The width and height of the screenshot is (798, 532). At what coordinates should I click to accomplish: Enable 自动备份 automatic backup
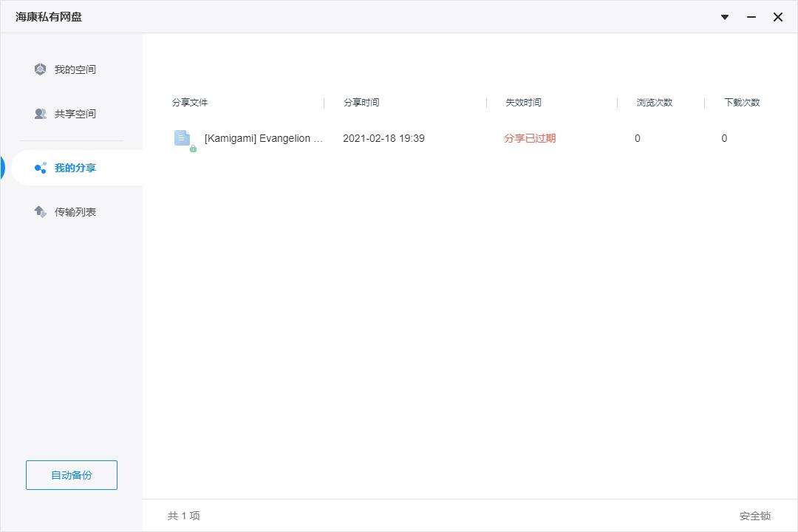pyautogui.click(x=71, y=475)
